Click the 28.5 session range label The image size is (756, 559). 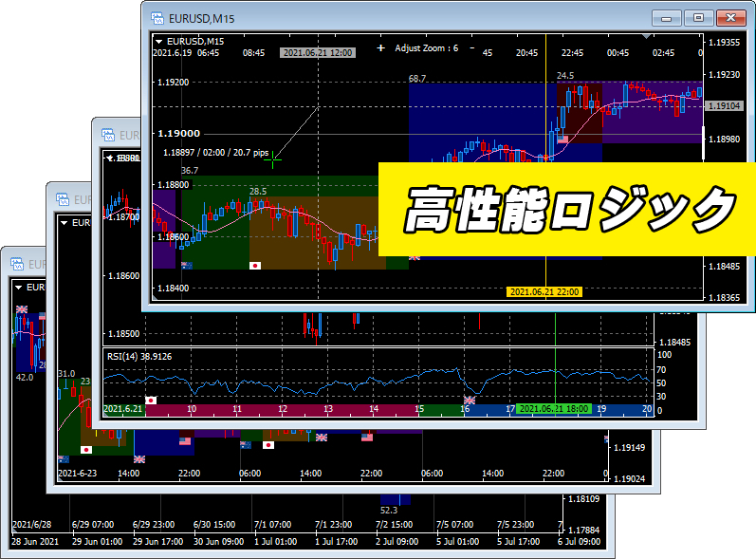click(x=258, y=192)
